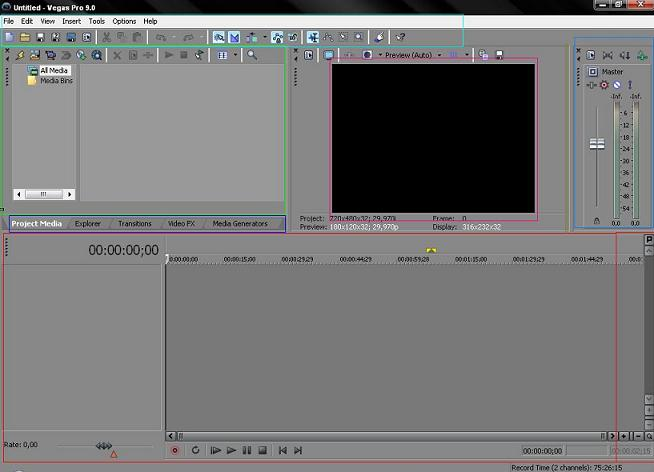Screen dimensions: 654x472
Task: Open the Options menu
Action: [x=124, y=21]
